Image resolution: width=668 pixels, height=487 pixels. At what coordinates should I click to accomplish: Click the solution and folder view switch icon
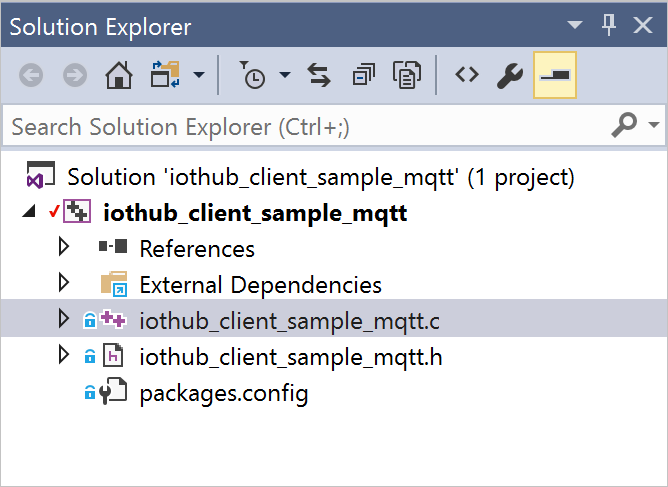point(162,76)
